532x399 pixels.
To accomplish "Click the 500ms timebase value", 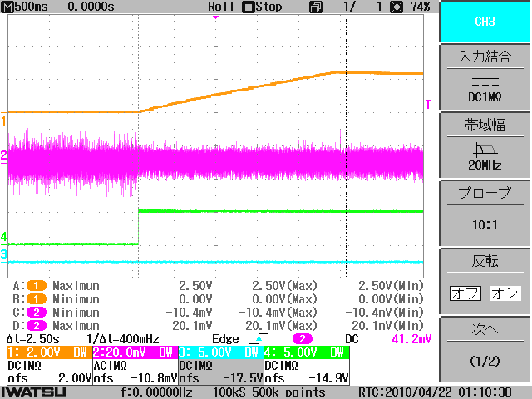I will (32, 7).
